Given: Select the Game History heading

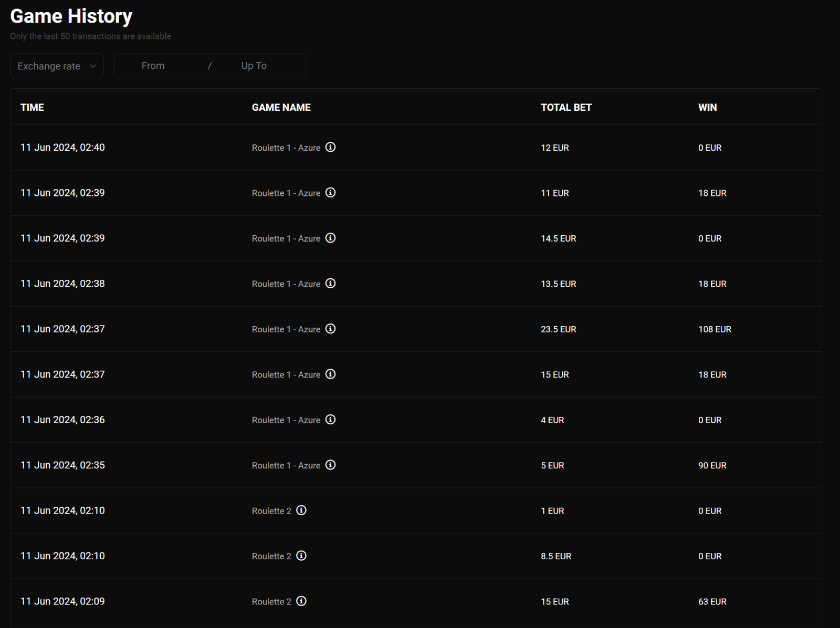Looking at the screenshot, I should [71, 16].
